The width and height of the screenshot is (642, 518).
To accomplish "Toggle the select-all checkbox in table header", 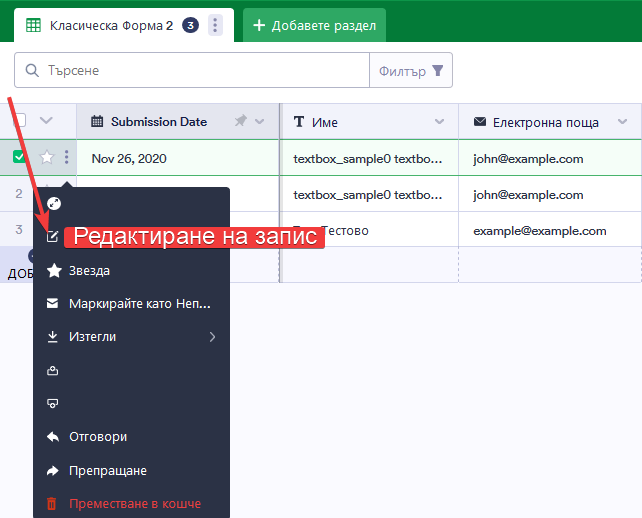I will (19, 120).
